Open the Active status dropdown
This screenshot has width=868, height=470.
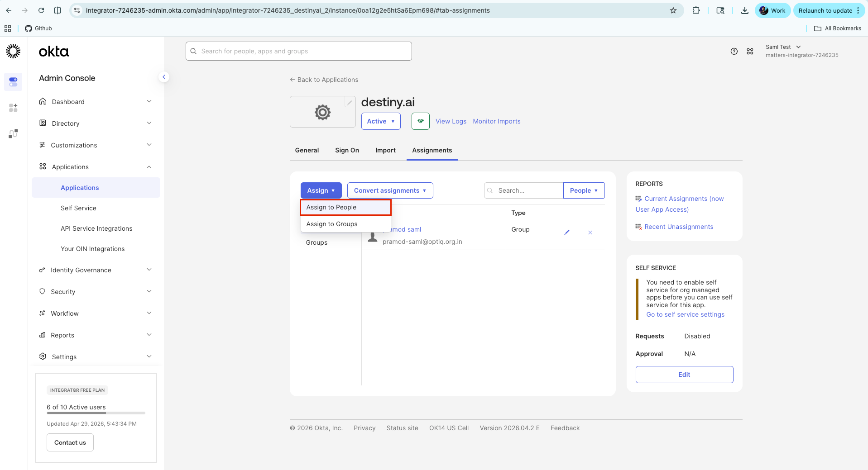pos(381,121)
